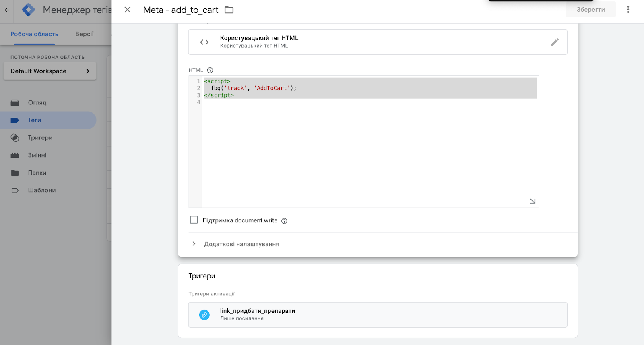Click the closing </script> code line

tap(219, 95)
